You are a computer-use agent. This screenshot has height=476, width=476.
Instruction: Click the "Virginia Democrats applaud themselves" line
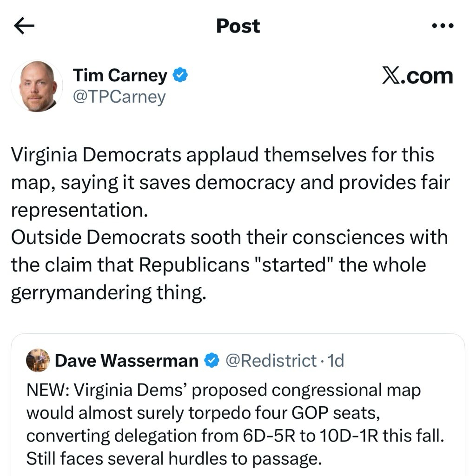pos(222,155)
